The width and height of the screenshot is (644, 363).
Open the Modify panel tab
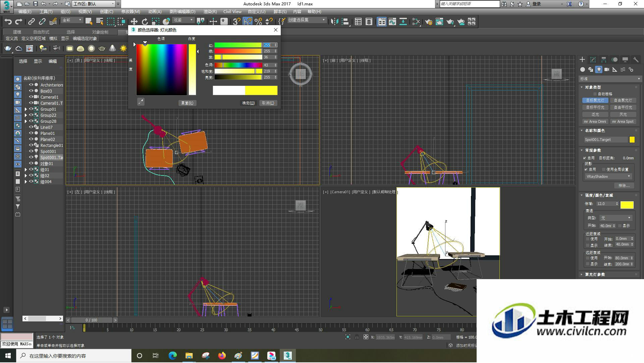point(593,59)
